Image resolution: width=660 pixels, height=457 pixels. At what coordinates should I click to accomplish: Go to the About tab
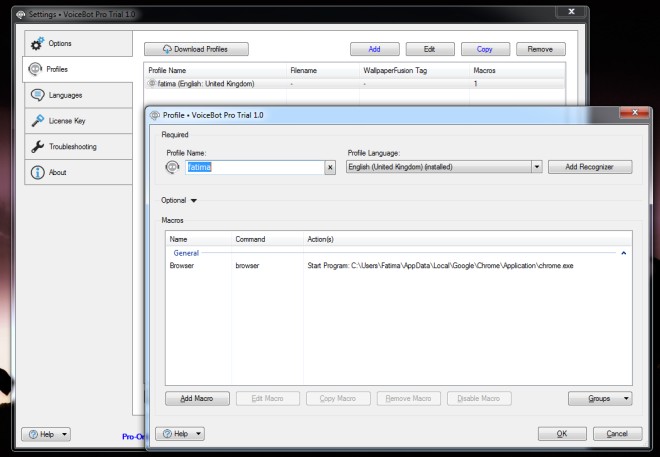(x=78, y=172)
